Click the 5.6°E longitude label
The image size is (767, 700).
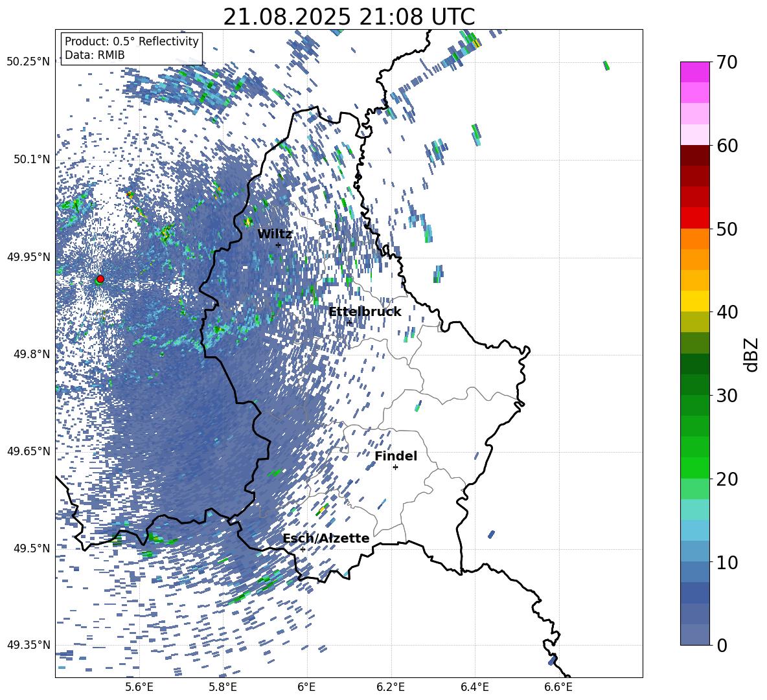139,687
